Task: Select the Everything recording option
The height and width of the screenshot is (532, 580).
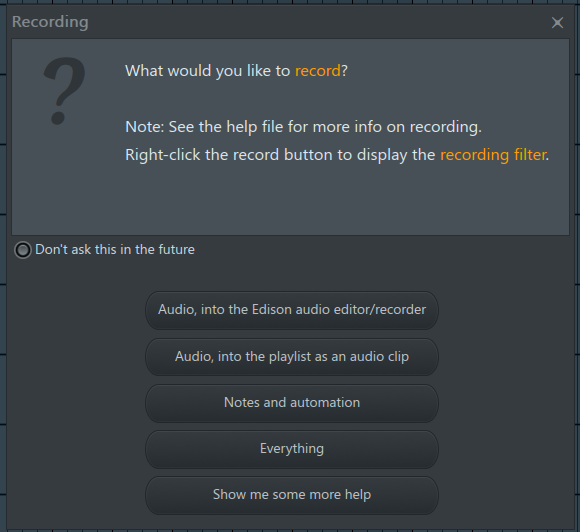Action: coord(292,449)
